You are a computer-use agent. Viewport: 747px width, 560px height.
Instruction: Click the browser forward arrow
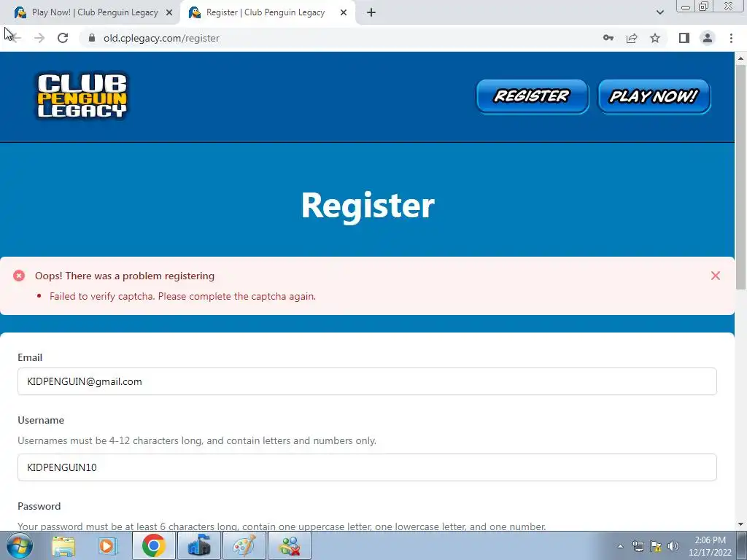pyautogui.click(x=39, y=38)
